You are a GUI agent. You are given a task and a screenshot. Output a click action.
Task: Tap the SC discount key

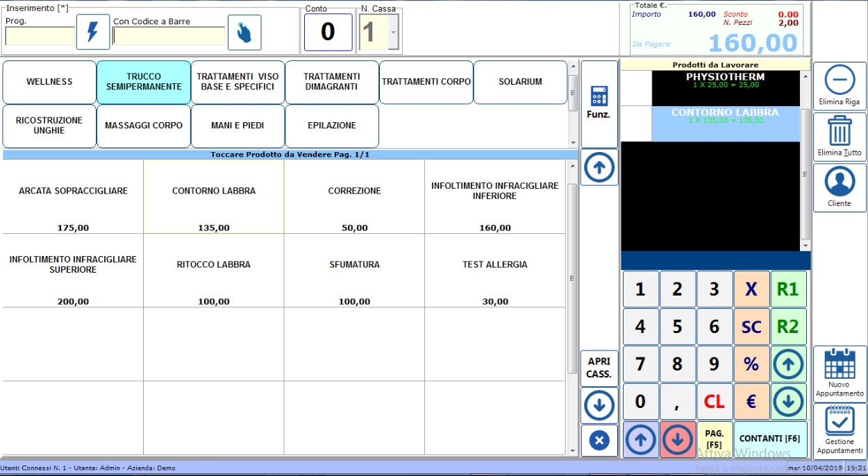click(751, 327)
